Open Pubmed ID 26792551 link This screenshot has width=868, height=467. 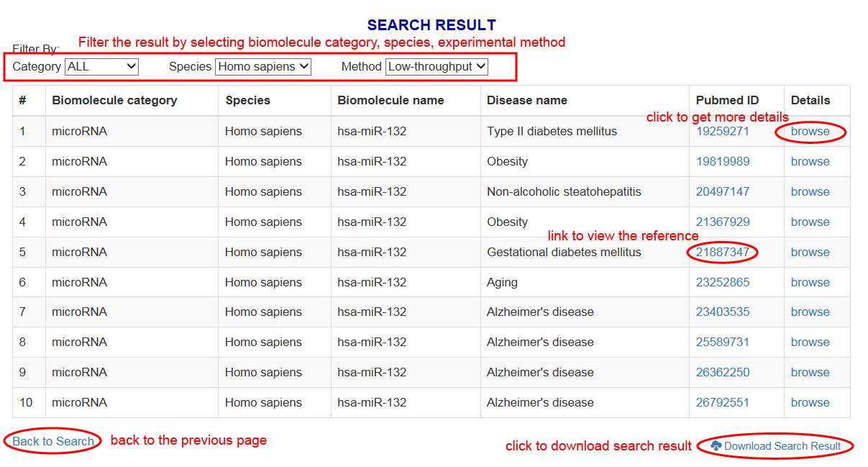[722, 402]
